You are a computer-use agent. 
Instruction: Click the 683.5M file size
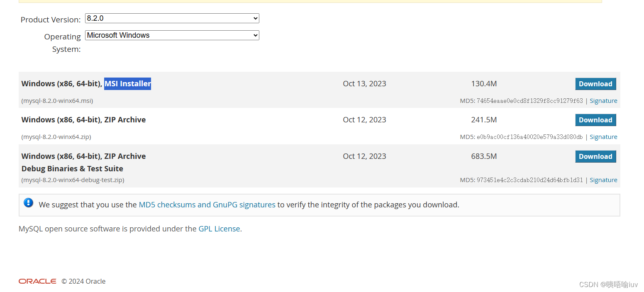(484, 156)
